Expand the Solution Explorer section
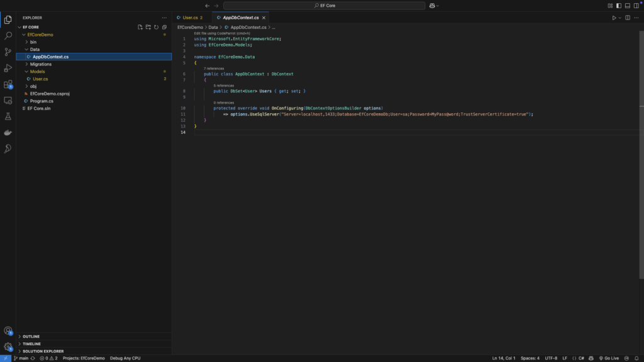The width and height of the screenshot is (644, 362). point(94,351)
